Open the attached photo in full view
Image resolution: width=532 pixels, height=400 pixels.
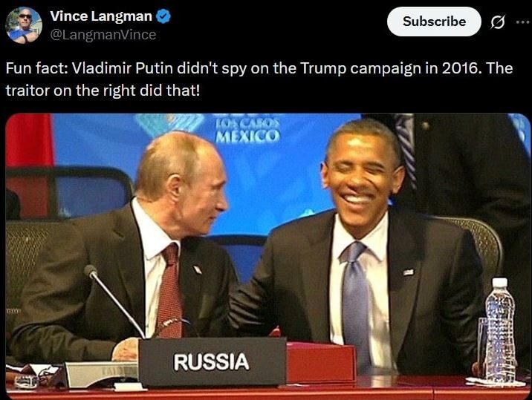tap(268, 256)
